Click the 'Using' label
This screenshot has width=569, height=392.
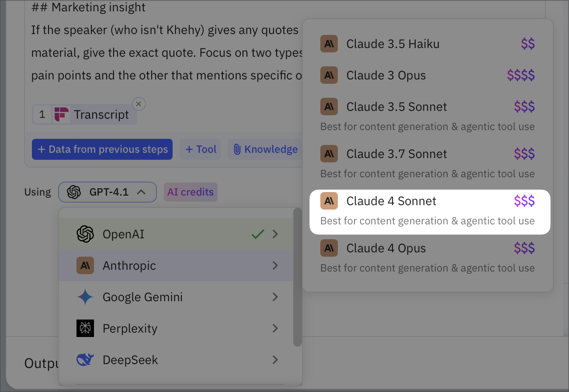38,192
